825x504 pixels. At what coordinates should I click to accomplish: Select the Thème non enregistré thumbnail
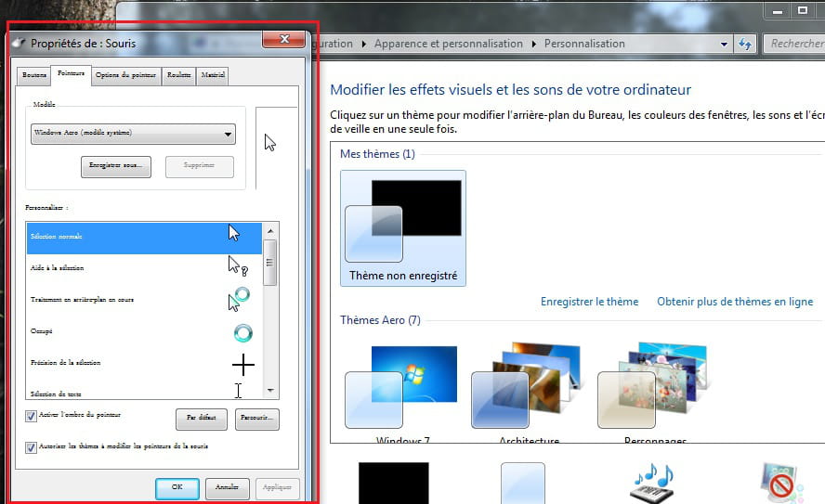pos(403,228)
